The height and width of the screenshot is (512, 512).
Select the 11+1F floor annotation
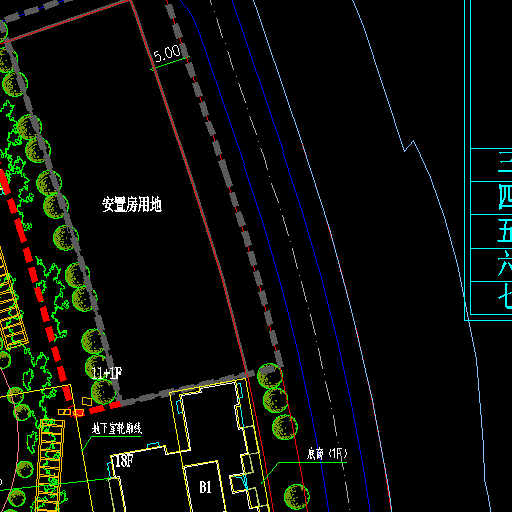pyautogui.click(x=107, y=373)
